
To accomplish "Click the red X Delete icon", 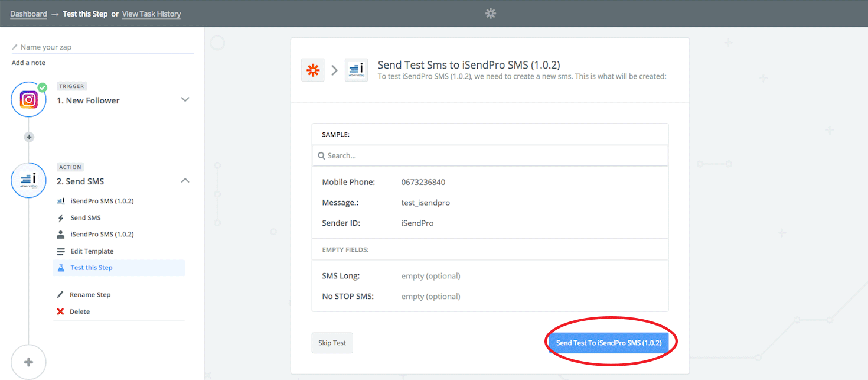I will (60, 311).
